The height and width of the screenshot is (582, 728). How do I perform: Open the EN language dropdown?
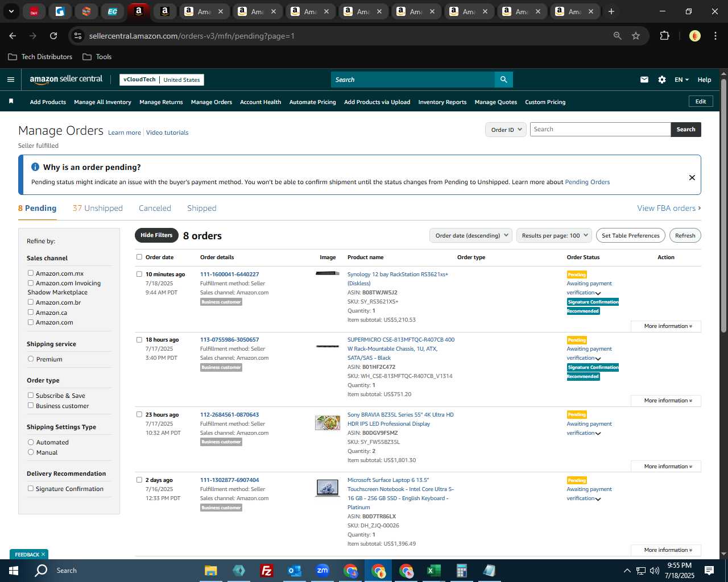(681, 80)
